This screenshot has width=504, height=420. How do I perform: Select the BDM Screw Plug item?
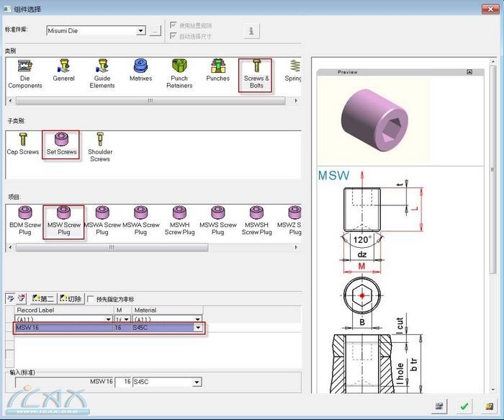point(25,221)
